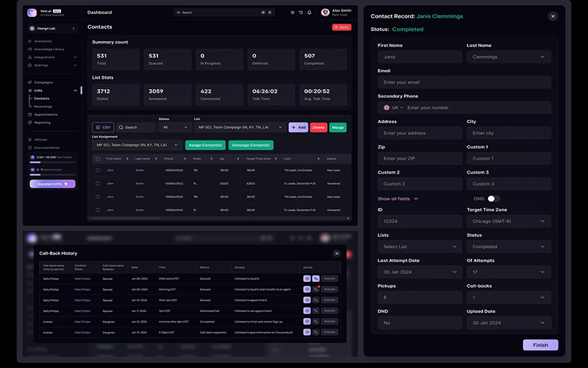Screen dimensions: 588x368
Task: Open the List Assignment dropdown
Action: point(137,145)
